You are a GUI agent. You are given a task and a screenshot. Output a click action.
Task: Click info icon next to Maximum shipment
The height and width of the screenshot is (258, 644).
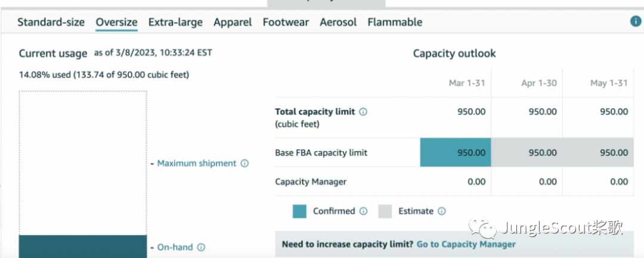[244, 164]
